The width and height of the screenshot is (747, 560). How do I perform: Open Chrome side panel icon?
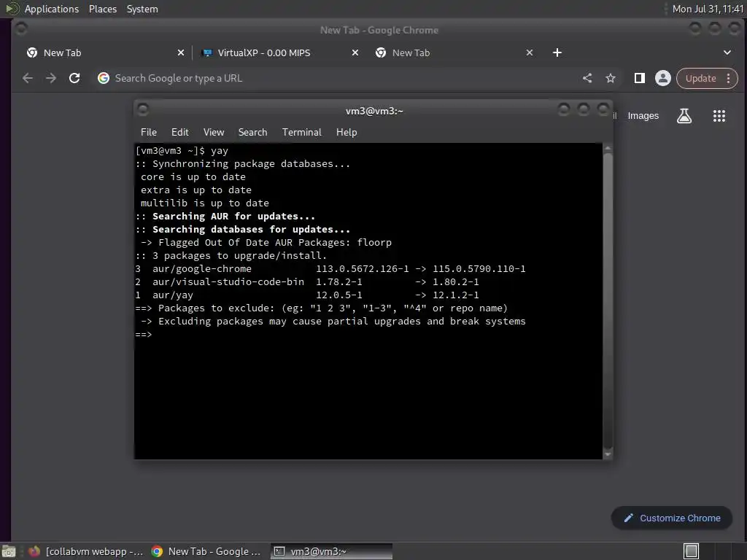639,78
